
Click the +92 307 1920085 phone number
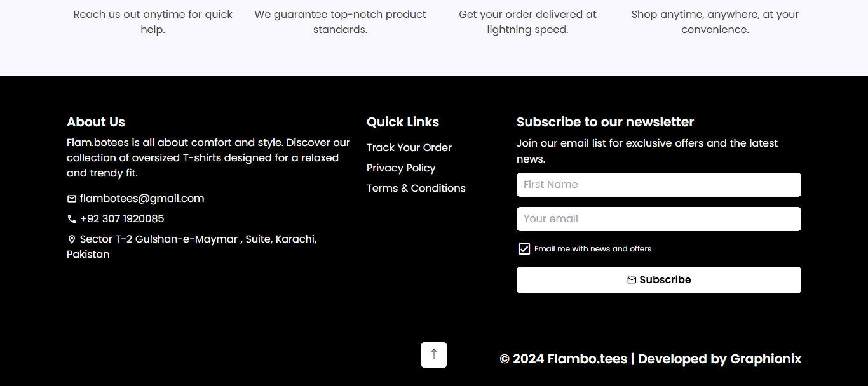pos(122,219)
